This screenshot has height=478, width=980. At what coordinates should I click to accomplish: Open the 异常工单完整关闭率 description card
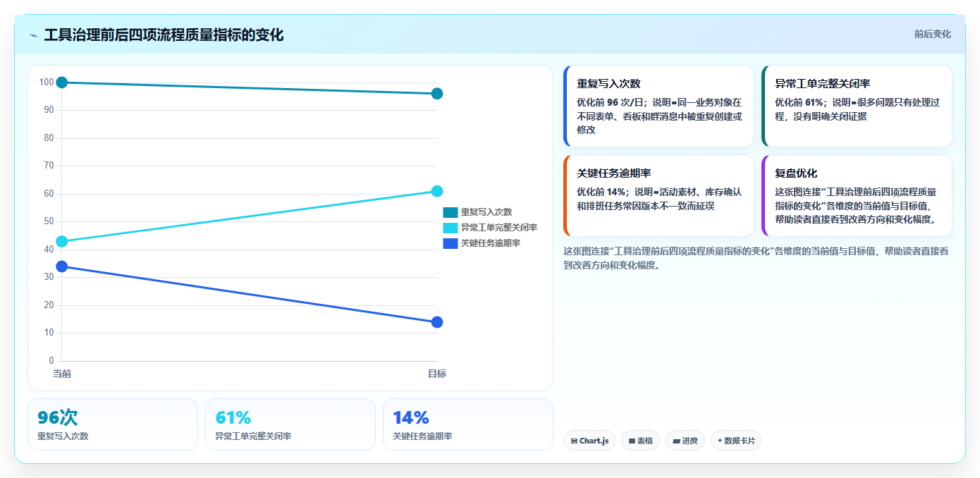[857, 106]
